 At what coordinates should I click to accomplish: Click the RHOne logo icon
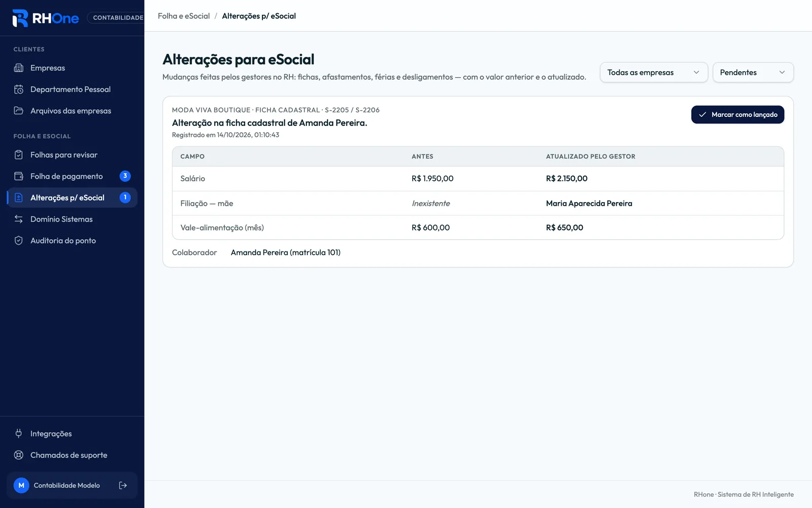tap(20, 18)
